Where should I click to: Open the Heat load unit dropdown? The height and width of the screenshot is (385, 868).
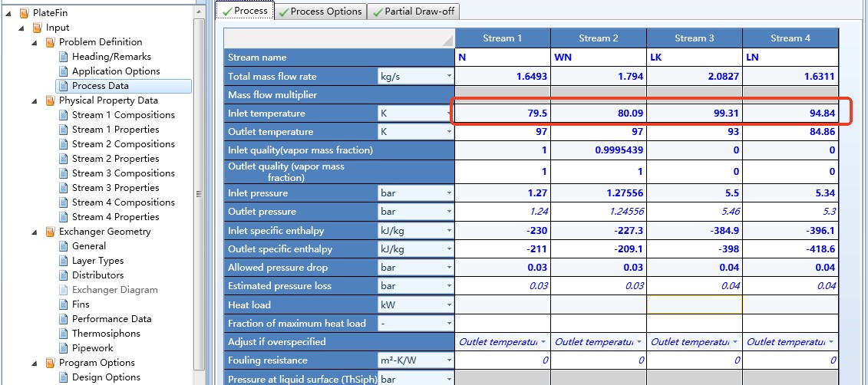point(448,305)
